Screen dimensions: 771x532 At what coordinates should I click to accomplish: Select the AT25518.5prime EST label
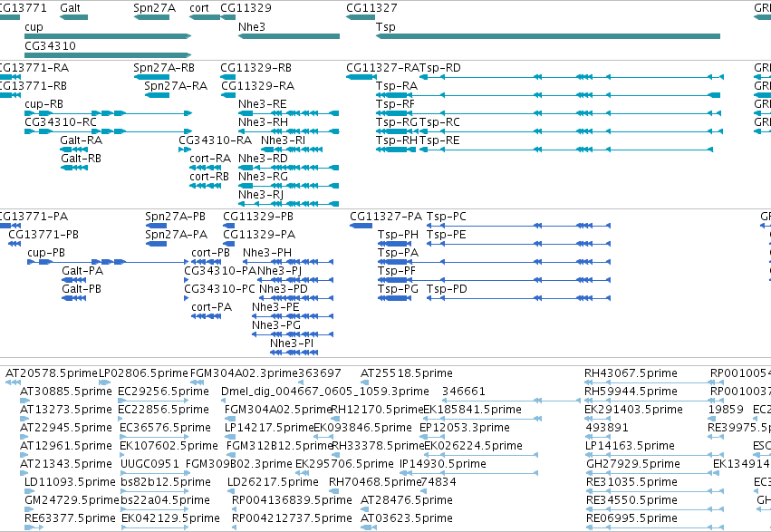(x=407, y=373)
